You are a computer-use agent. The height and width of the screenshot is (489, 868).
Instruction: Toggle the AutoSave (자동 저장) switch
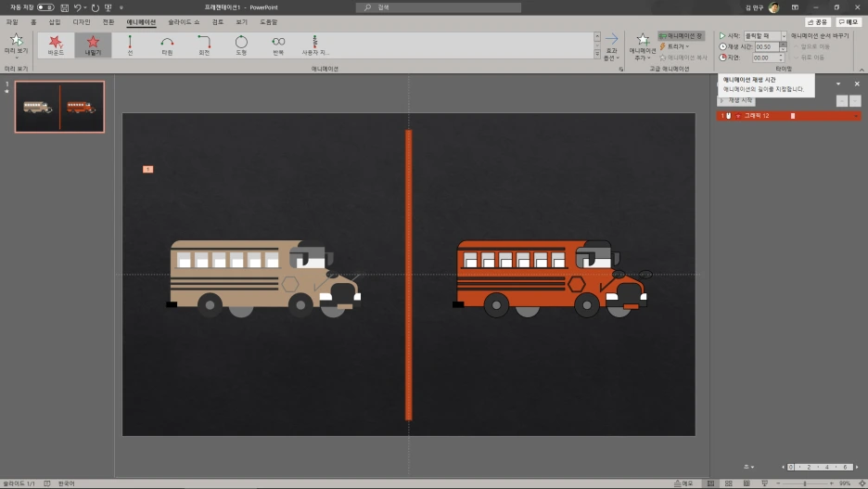[x=45, y=7]
